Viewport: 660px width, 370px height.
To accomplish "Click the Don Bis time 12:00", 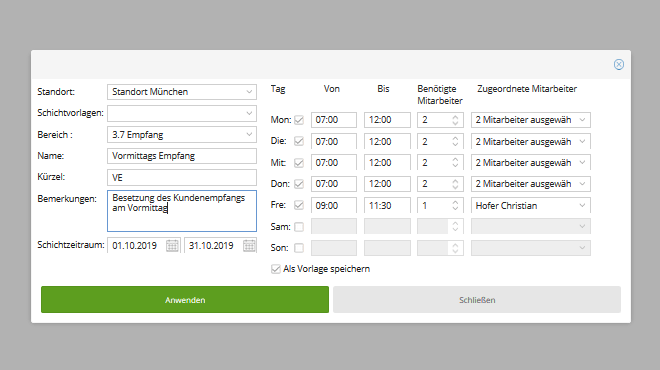I will (x=387, y=184).
